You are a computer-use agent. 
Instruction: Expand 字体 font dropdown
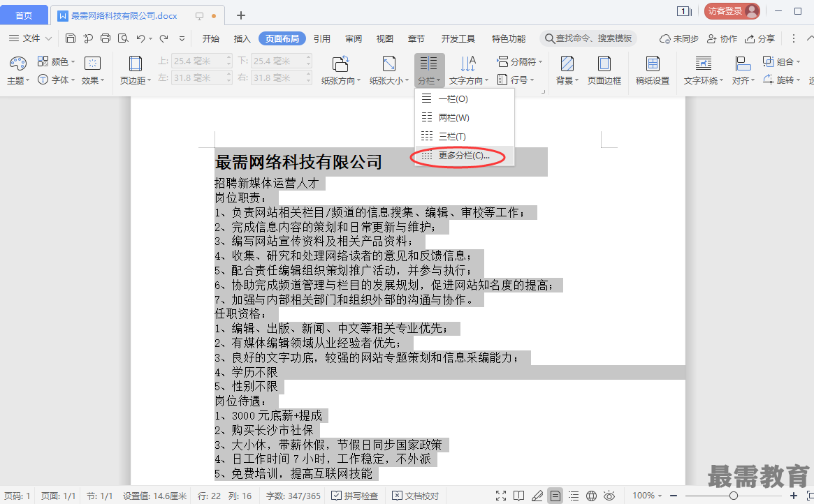(73, 80)
